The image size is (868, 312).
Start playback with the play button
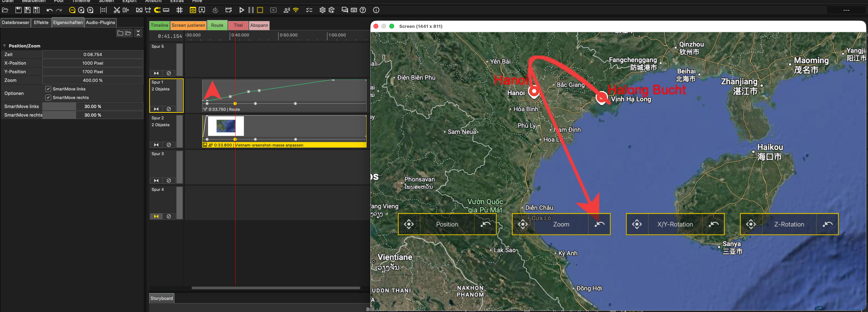(242, 10)
